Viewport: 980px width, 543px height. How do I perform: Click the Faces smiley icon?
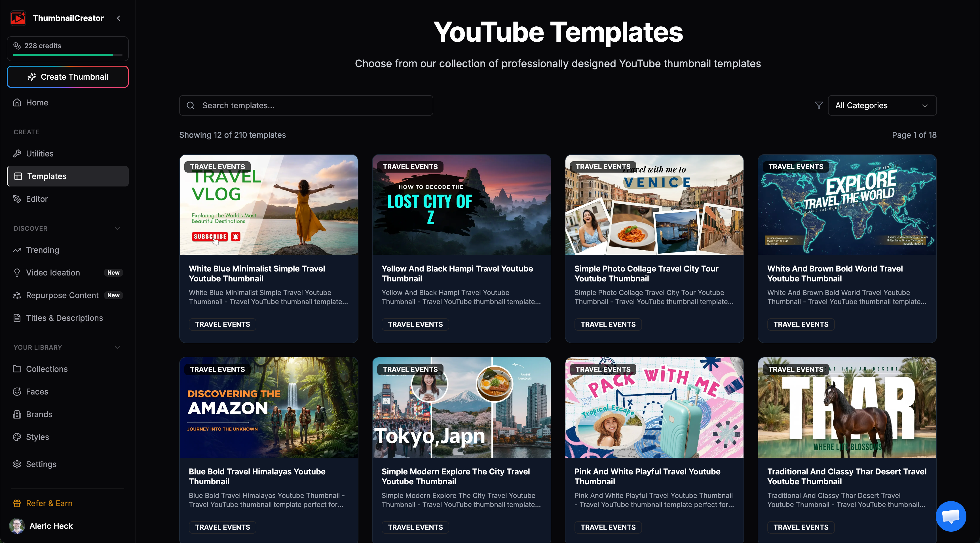17,391
